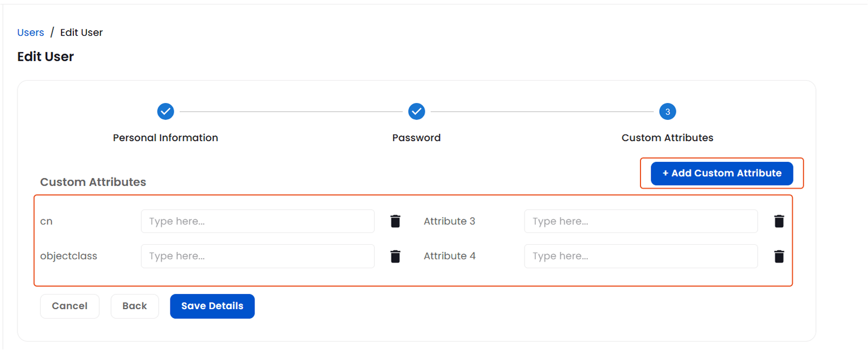
Task: Switch to the Personal Information step
Action: [165, 137]
